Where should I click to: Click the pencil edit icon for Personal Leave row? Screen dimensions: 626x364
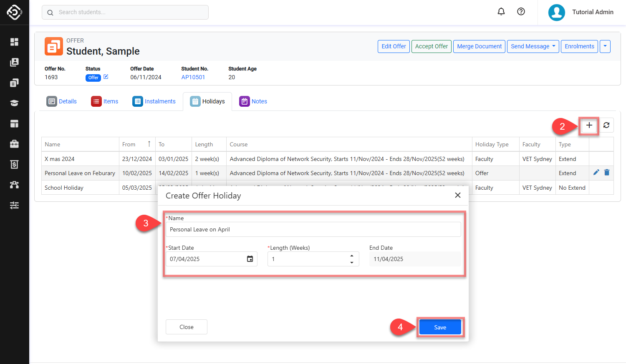tap(596, 173)
